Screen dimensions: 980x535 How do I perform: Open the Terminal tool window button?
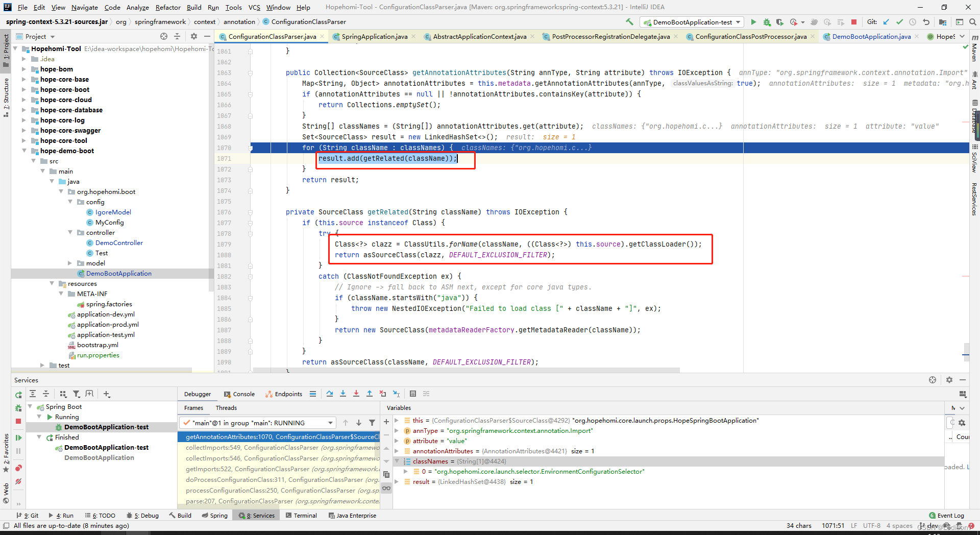pos(301,516)
